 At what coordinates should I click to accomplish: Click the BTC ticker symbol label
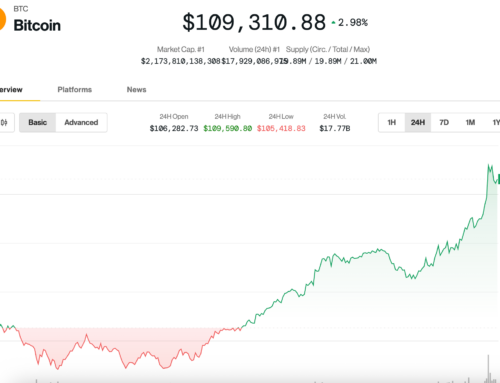(21, 9)
